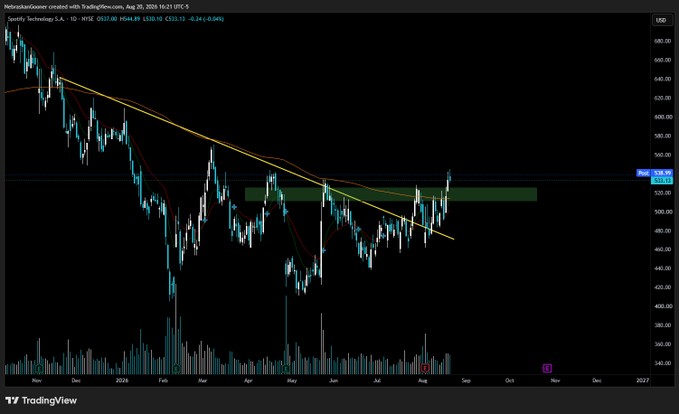Viewport: 679px width, 414px height.
Task: Open the green earnings marker above first Nov
Action: [39, 369]
